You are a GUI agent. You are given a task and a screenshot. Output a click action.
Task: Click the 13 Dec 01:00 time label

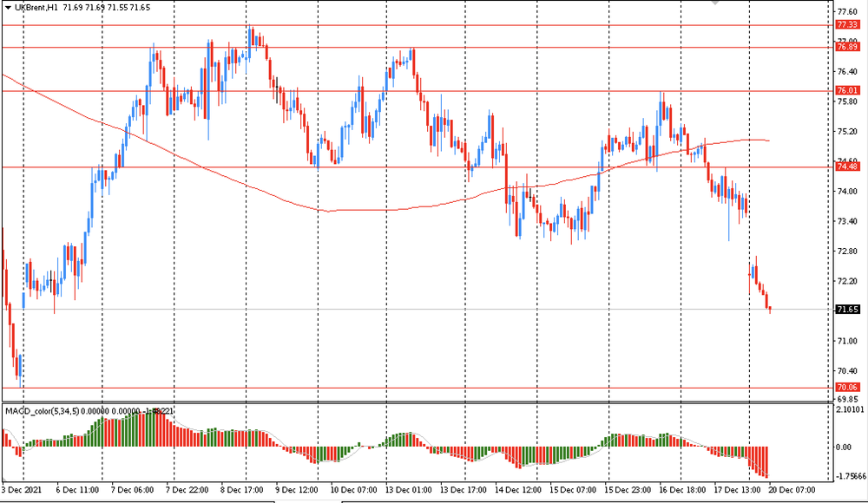click(409, 490)
